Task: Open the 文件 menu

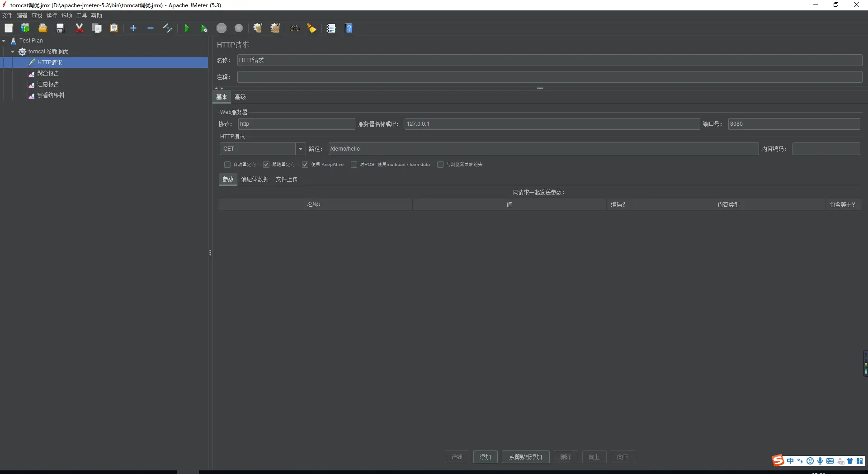Action: (7, 15)
